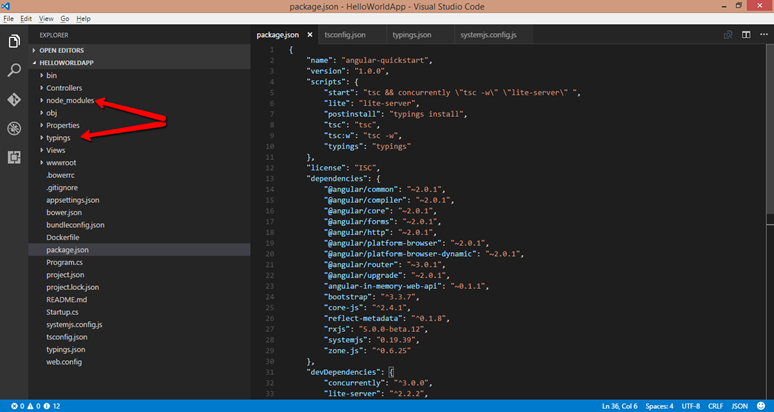Click the open changes icon in editor toolbar

click(728, 35)
